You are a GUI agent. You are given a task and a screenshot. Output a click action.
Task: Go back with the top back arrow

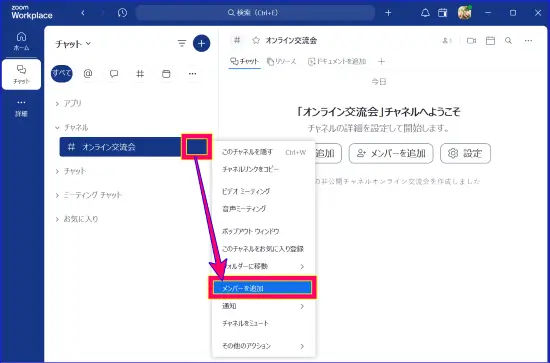pyautogui.click(x=83, y=13)
